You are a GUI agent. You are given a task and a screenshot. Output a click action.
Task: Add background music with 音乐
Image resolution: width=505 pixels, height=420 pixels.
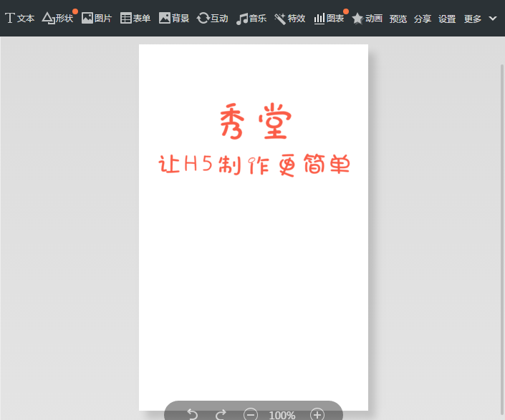coord(251,19)
